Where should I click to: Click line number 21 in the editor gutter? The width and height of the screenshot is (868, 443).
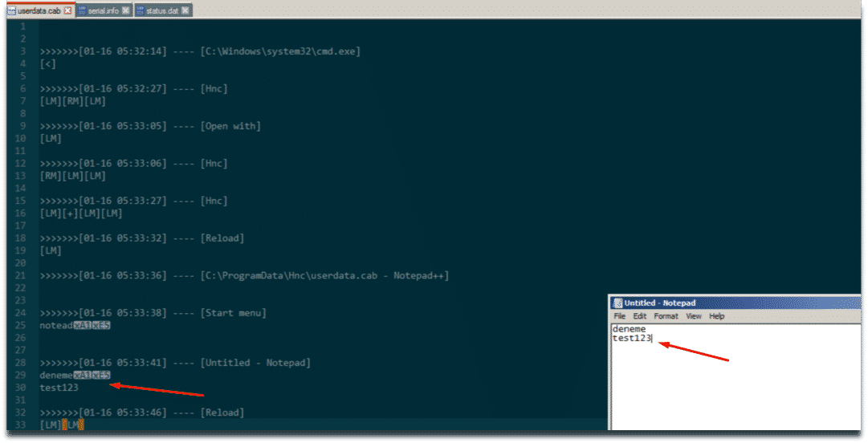22,275
